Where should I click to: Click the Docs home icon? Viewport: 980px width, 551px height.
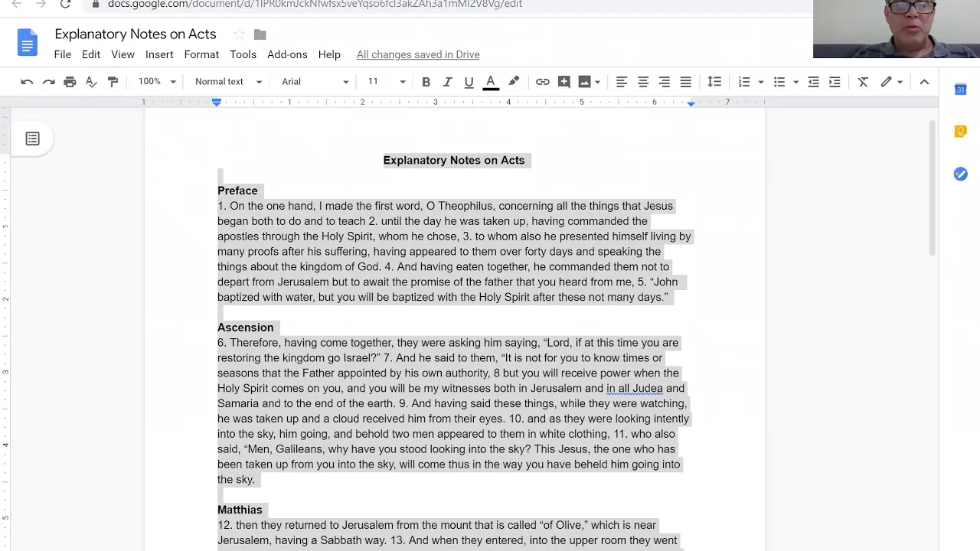27,42
